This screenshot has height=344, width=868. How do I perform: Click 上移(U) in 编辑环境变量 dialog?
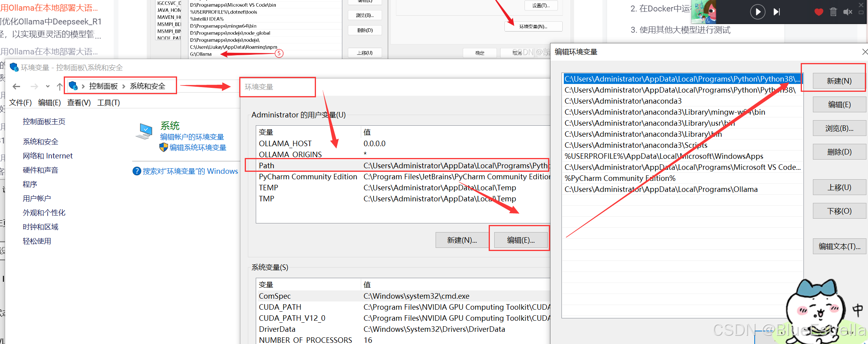[x=839, y=187]
